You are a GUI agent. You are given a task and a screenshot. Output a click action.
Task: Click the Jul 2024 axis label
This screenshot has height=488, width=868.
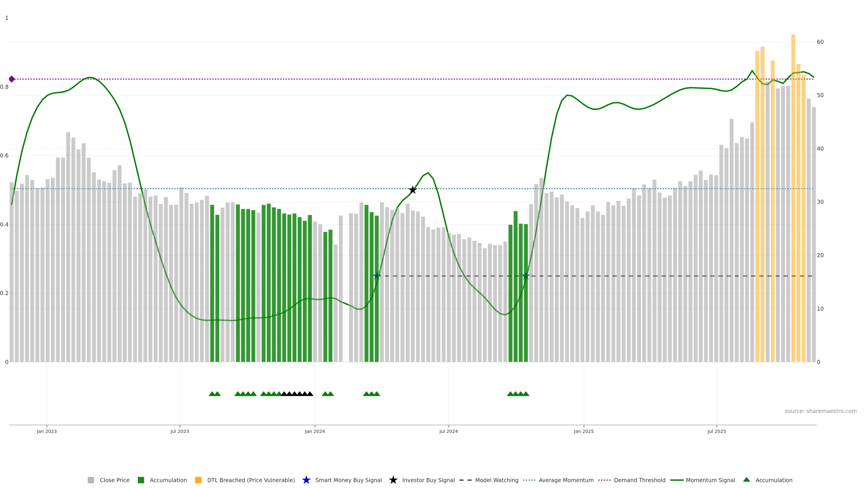point(448,432)
